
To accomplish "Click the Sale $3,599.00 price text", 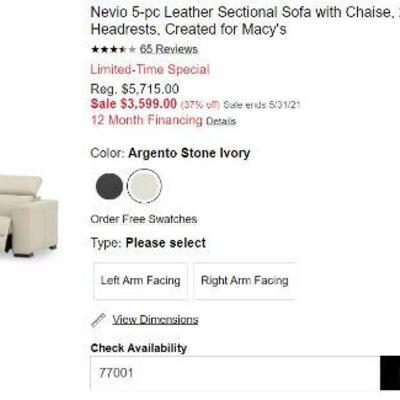I will (134, 104).
